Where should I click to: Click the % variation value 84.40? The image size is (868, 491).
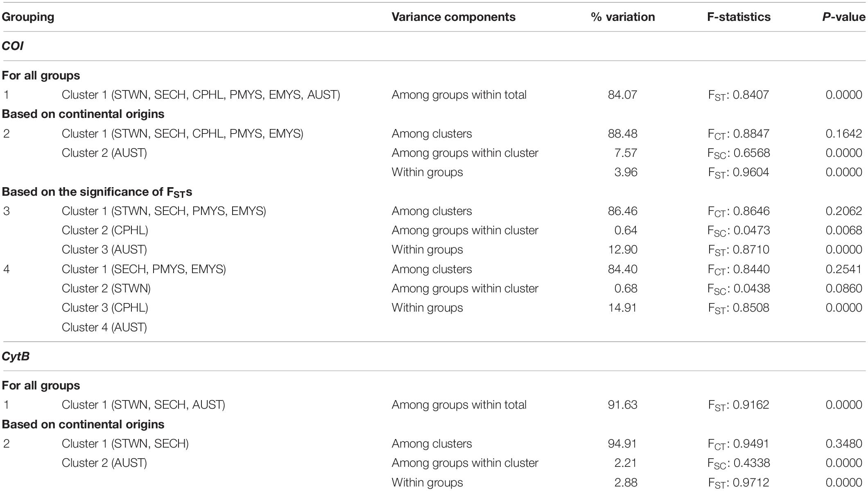pyautogui.click(x=622, y=269)
